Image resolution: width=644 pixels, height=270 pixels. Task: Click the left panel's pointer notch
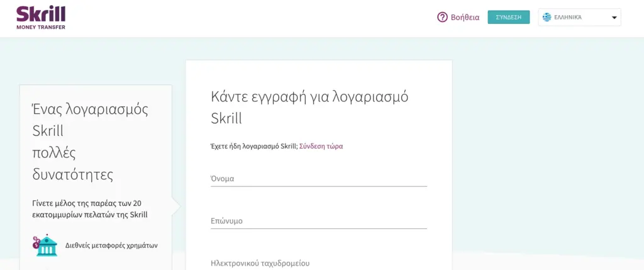(x=176, y=206)
